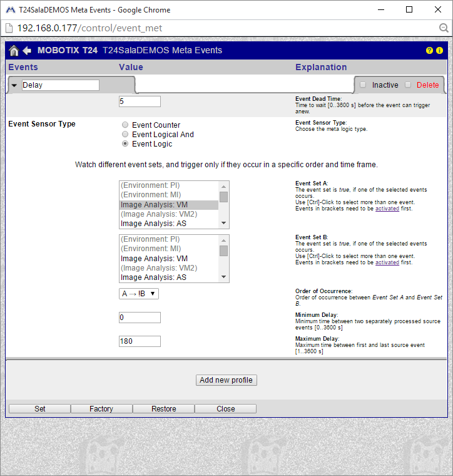Select (Environment: PI) in Event Set A

click(x=169, y=185)
